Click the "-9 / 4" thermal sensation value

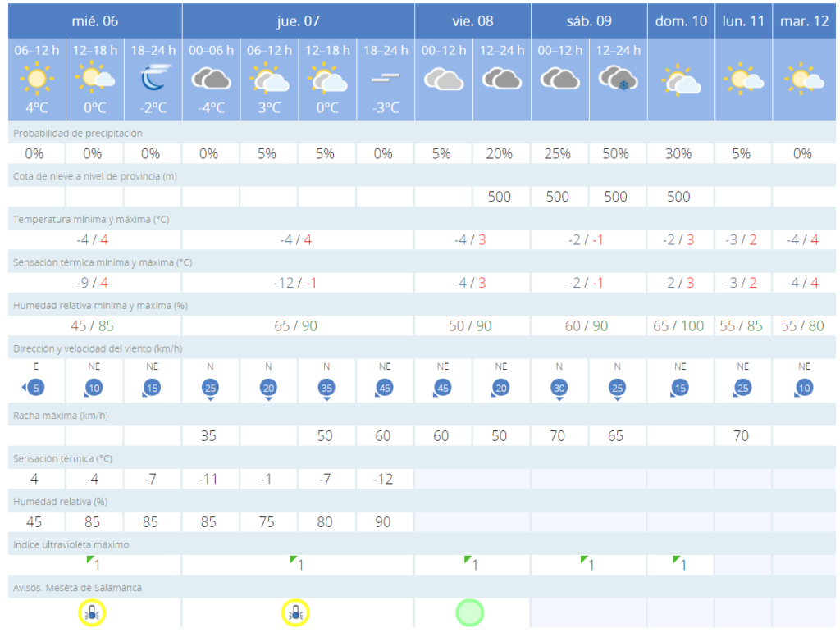click(92, 283)
